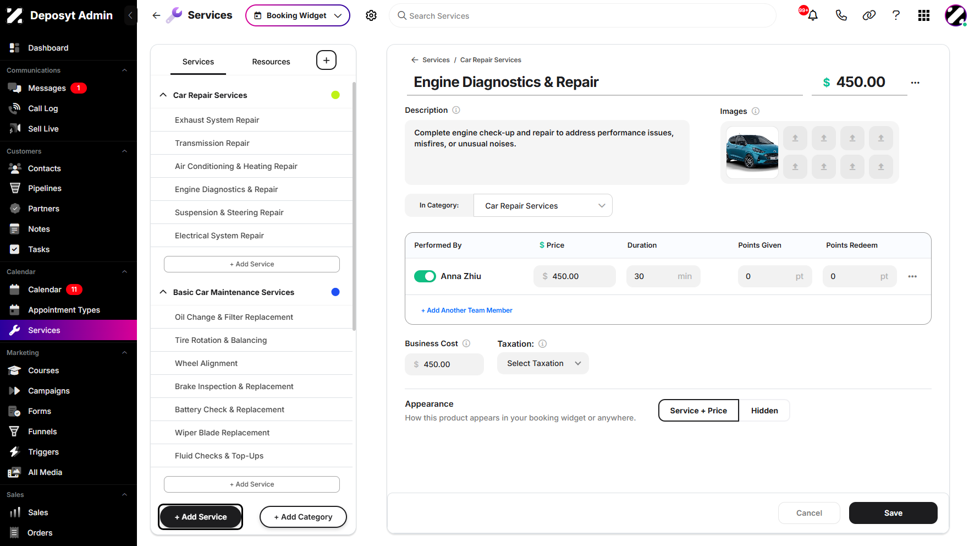Open user profile avatar
The image size is (980, 546).
(x=956, y=15)
